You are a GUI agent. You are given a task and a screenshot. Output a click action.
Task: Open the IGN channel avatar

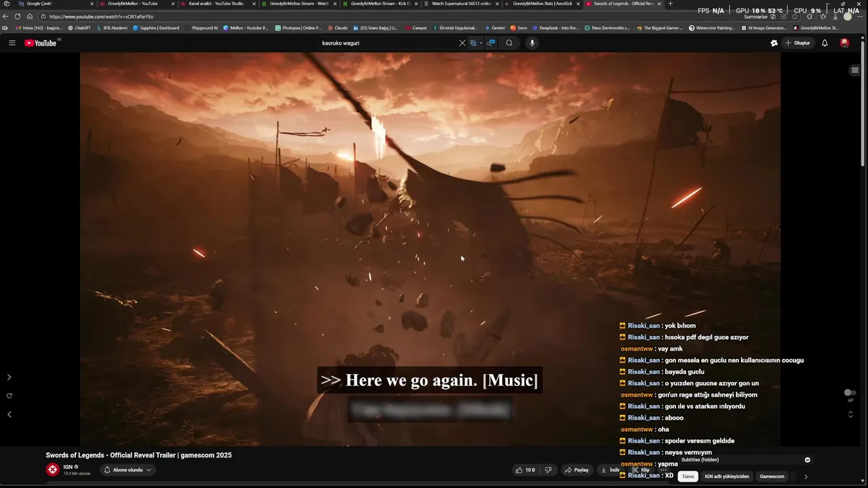pyautogui.click(x=52, y=470)
